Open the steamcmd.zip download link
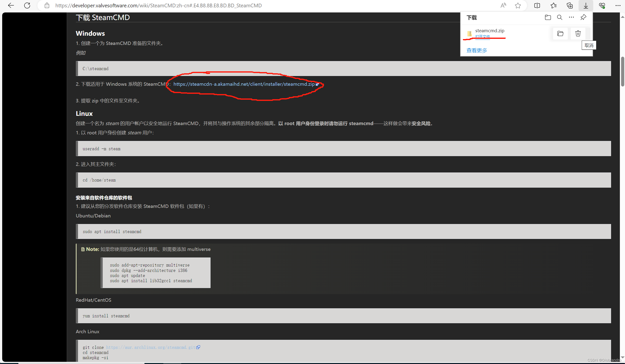625x364 pixels. click(x=244, y=84)
